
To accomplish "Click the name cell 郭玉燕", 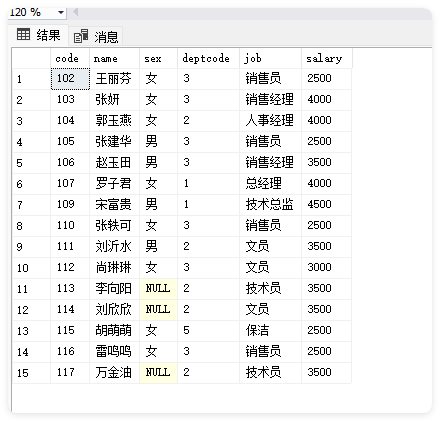I will pyautogui.click(x=114, y=121).
